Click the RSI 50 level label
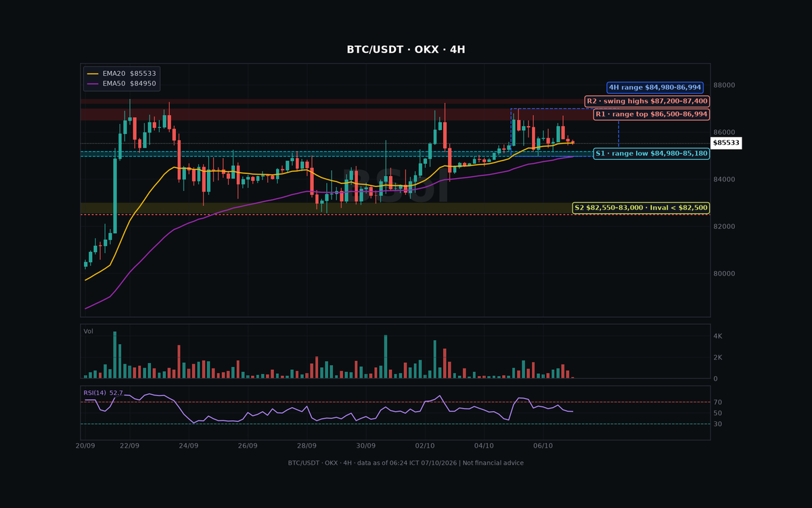Image resolution: width=812 pixels, height=508 pixels. pyautogui.click(x=718, y=413)
